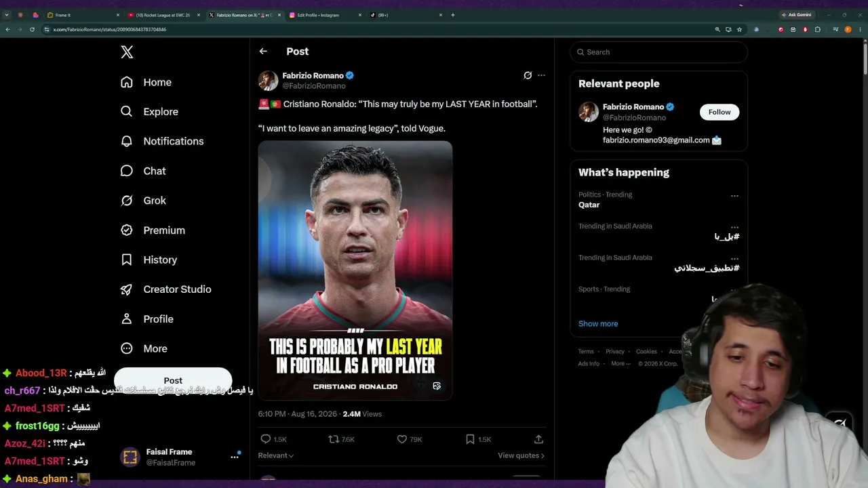Click the Grok explain icon on the post
868x488 pixels.
pyautogui.click(x=528, y=75)
